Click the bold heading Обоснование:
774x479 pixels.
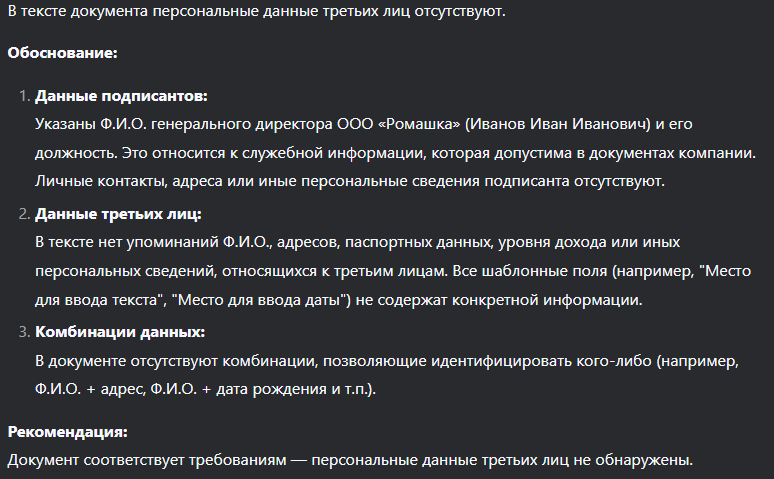coord(63,53)
